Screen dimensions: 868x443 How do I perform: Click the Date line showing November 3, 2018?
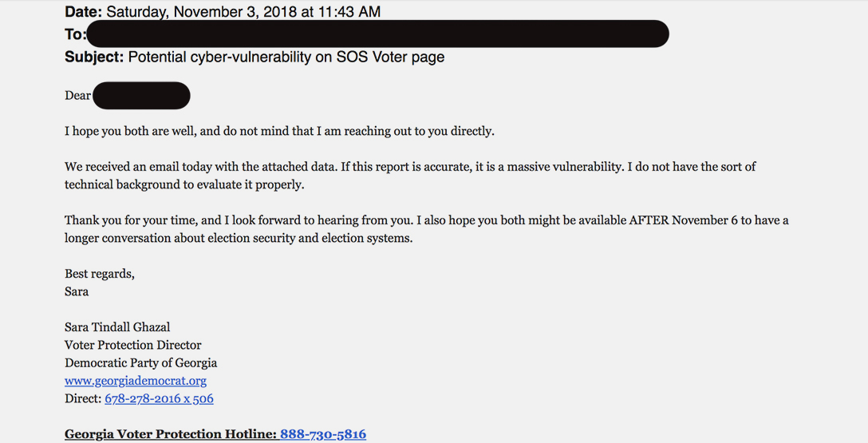(x=223, y=12)
